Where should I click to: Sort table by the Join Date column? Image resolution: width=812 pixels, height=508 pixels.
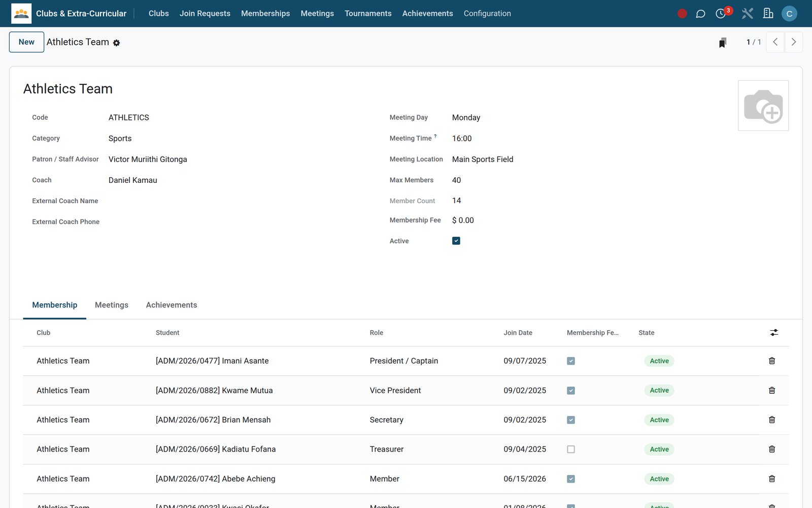tap(518, 333)
